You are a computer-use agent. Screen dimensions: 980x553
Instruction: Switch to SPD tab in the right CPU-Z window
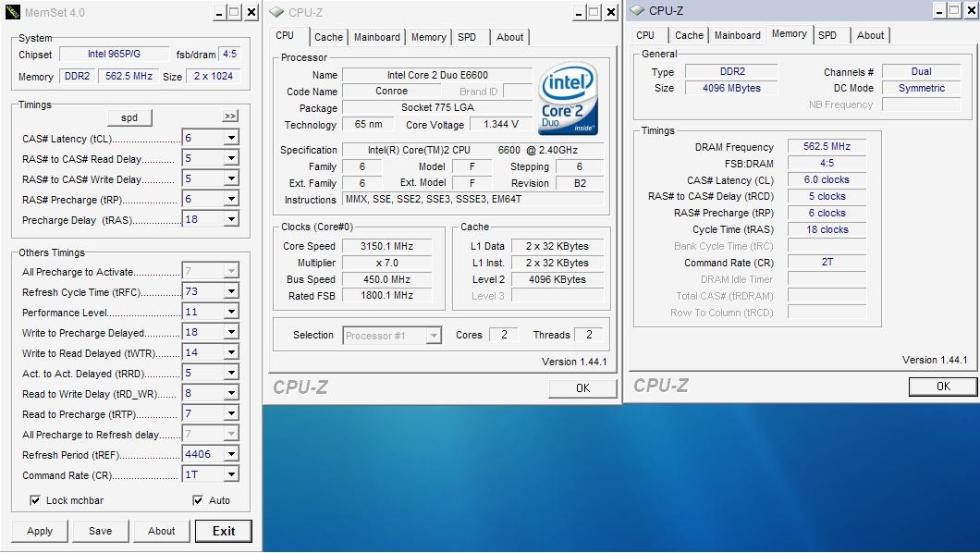pos(827,36)
